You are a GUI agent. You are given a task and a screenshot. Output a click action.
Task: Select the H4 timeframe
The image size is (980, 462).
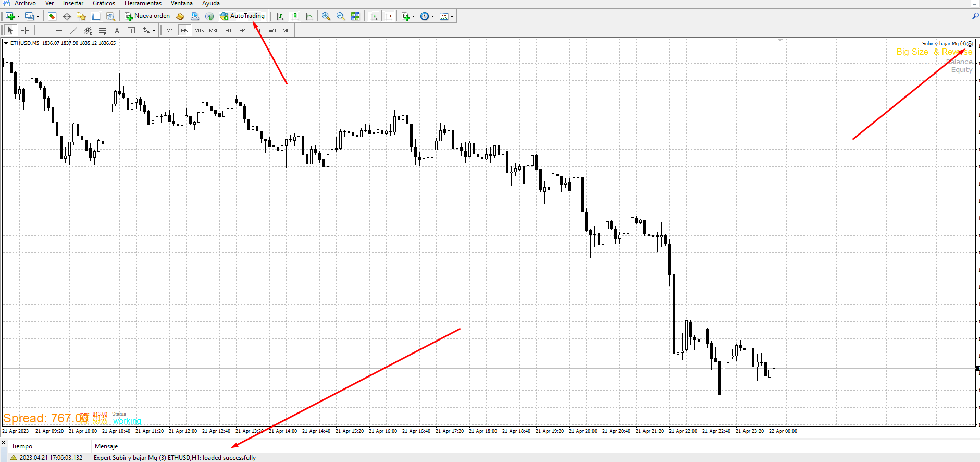pos(243,30)
